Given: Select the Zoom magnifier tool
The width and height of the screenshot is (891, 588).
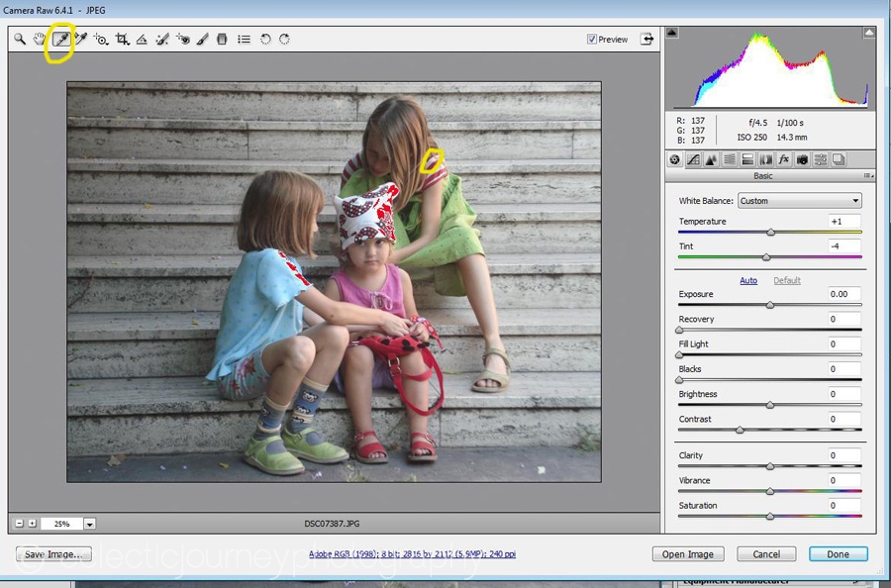Looking at the screenshot, I should pyautogui.click(x=19, y=40).
